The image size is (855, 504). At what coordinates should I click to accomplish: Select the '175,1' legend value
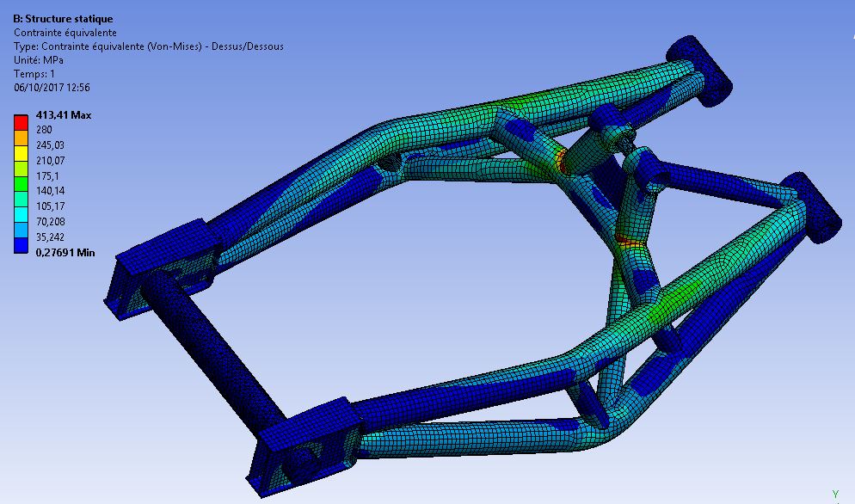tap(47, 175)
